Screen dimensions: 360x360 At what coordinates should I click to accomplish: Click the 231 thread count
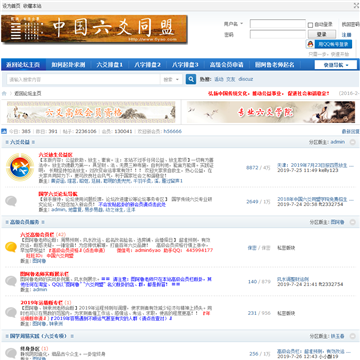pyautogui.click(x=252, y=313)
